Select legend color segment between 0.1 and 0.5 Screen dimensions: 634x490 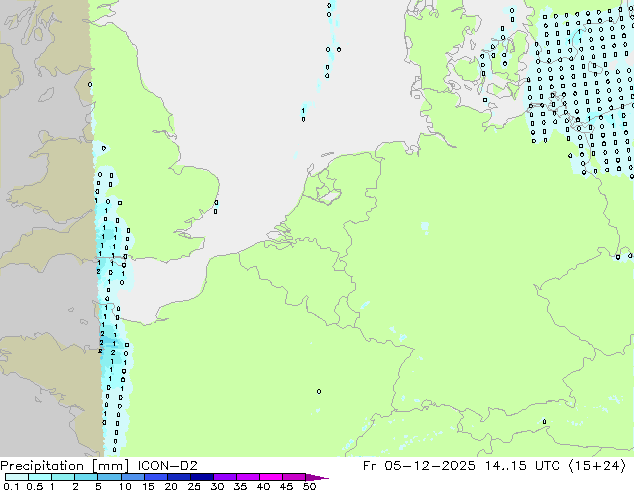tap(17, 477)
